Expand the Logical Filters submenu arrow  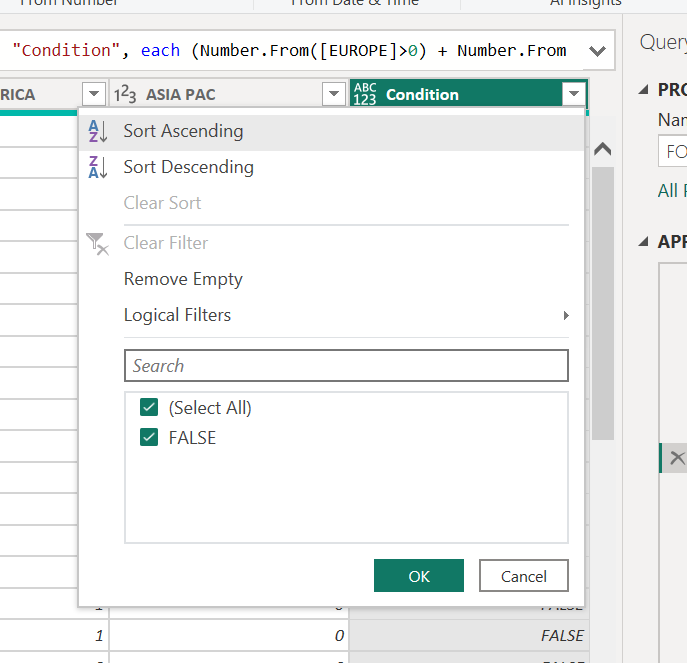[566, 316]
